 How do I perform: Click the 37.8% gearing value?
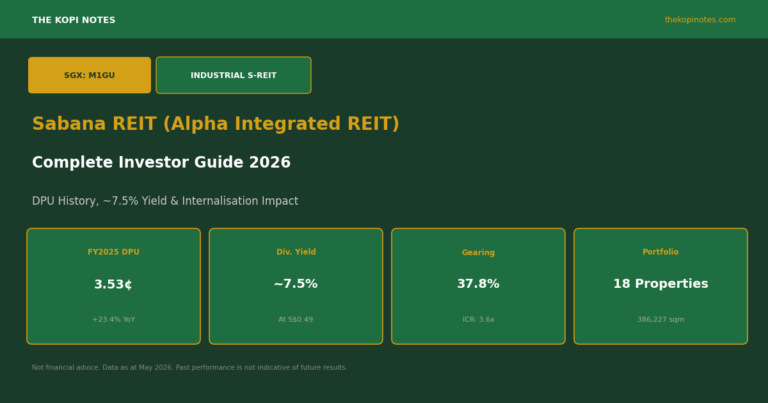[x=478, y=284]
